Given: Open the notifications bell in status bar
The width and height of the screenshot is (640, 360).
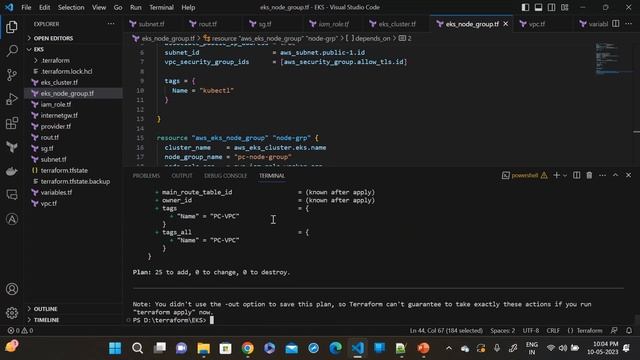Looking at the screenshot, I should [x=629, y=331].
